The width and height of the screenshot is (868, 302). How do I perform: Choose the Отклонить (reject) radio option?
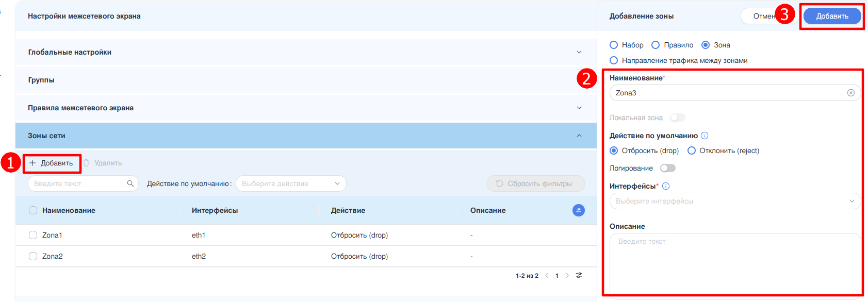[692, 150]
